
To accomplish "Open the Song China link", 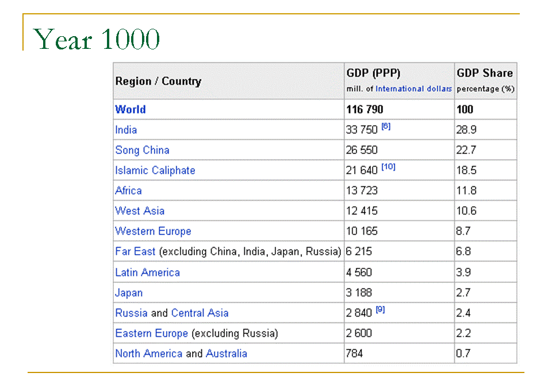I will pyautogui.click(x=142, y=150).
